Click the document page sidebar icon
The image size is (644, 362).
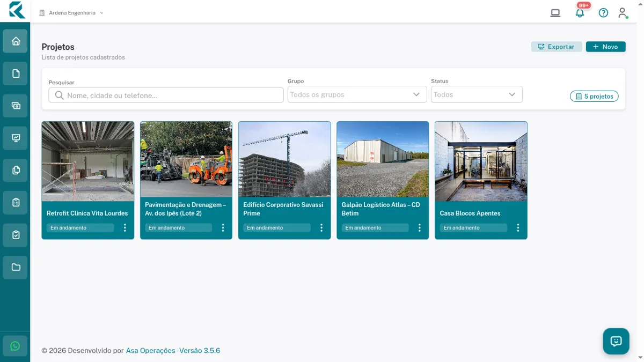(15, 73)
